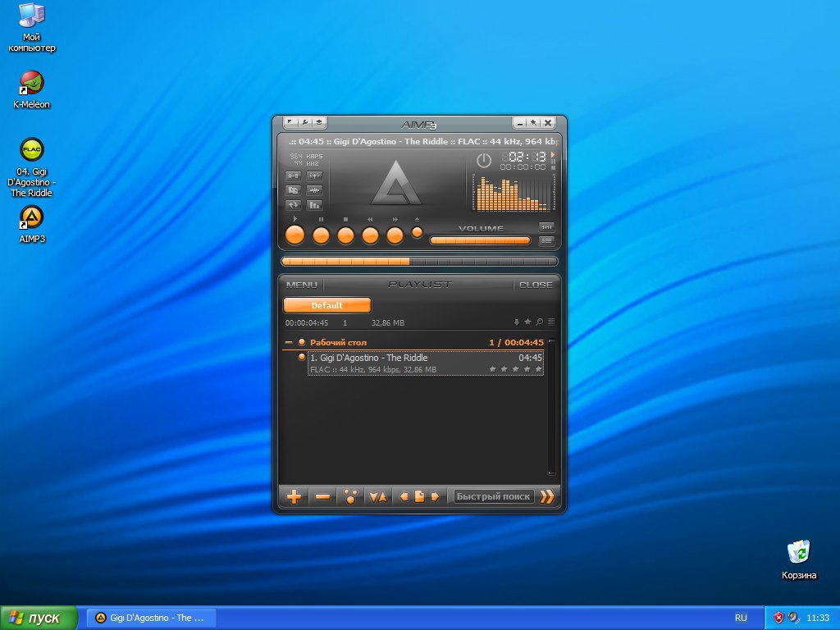The height and width of the screenshot is (630, 840).
Task: Click the download arrow icon in playlist header
Action: coord(517,322)
